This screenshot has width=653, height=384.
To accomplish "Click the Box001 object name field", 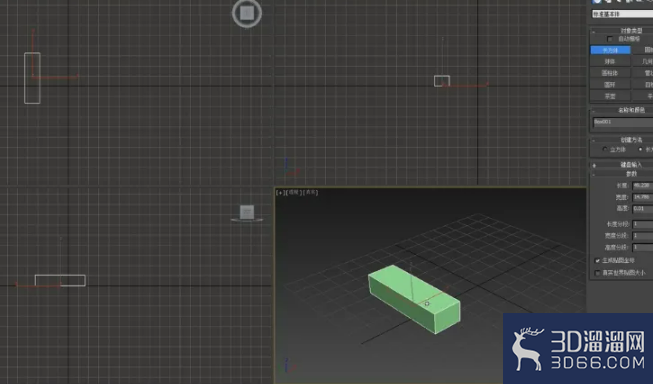I will click(x=623, y=122).
